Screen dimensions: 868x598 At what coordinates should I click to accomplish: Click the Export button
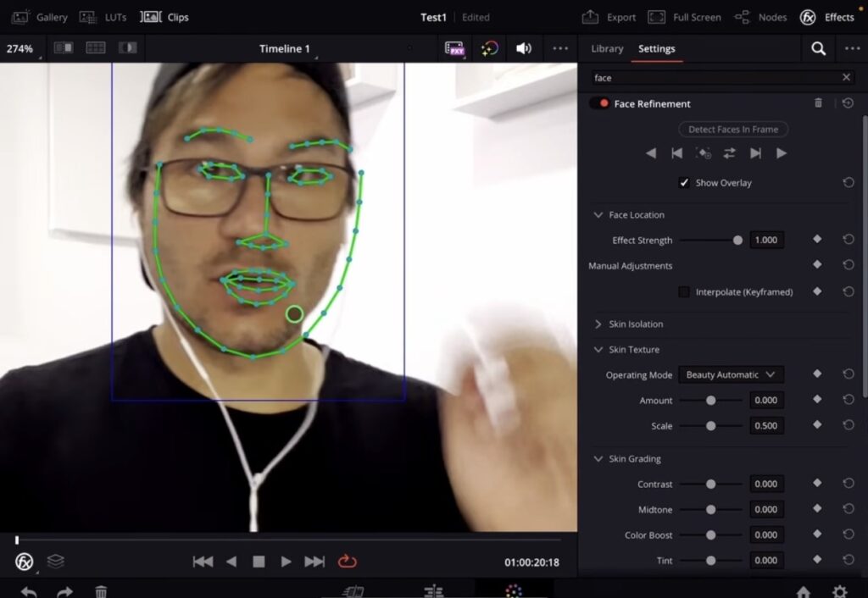click(x=609, y=17)
